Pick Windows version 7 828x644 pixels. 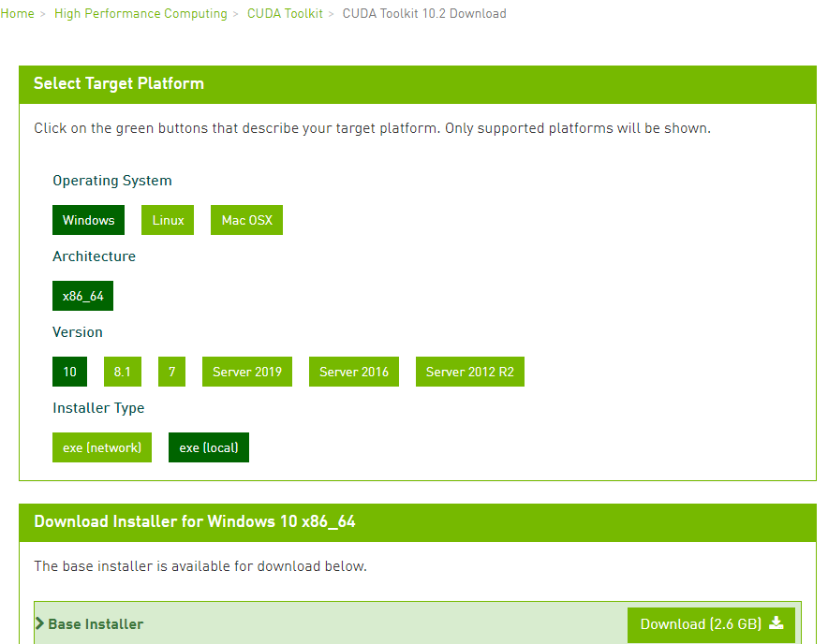click(x=171, y=372)
